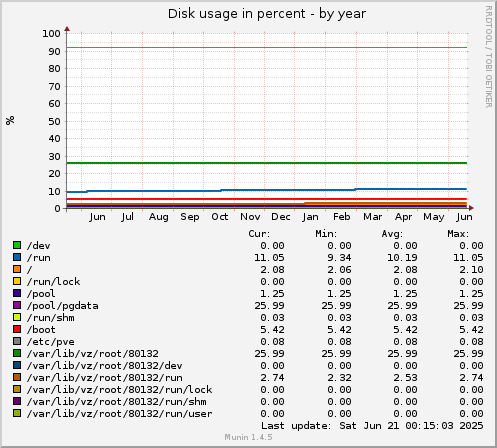Click the '100' y-axis label
This screenshot has width=497, height=448.
pyautogui.click(x=51, y=33)
